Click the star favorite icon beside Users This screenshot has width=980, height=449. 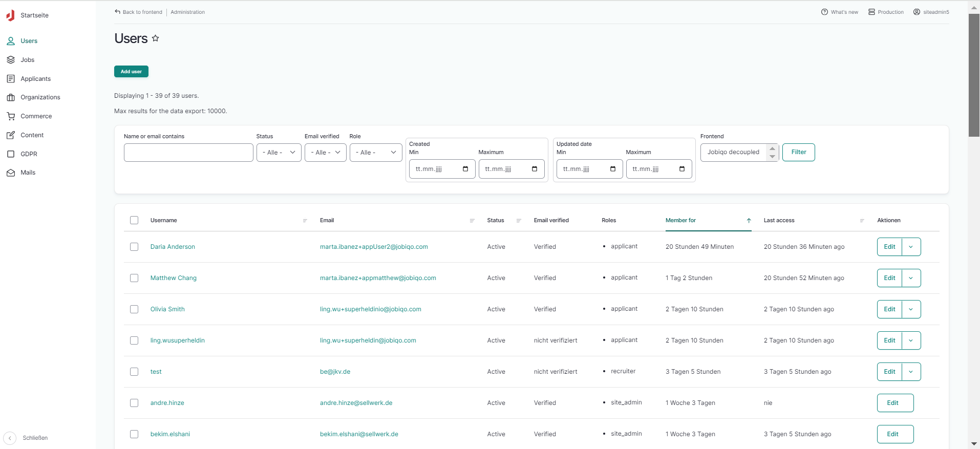click(x=156, y=38)
